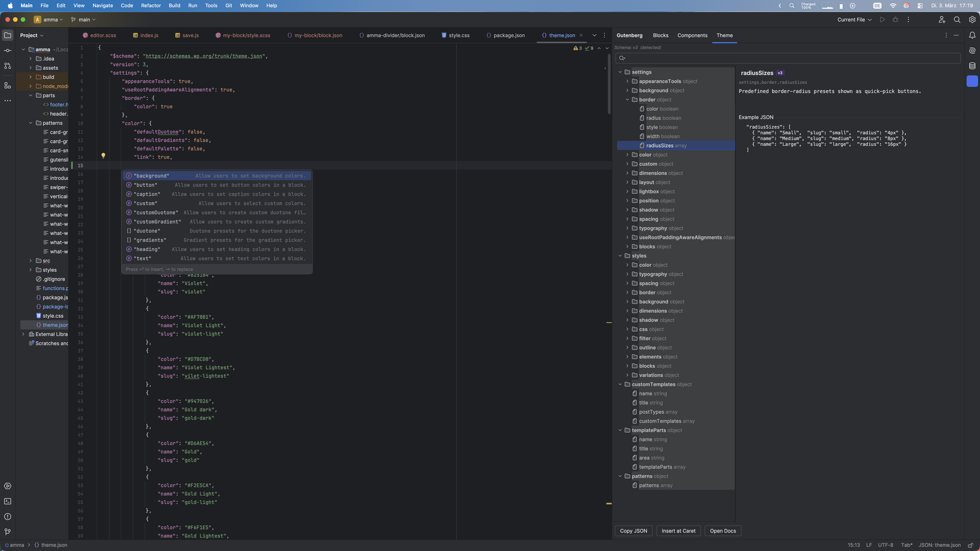Click the Debug bug icon
The height and width of the screenshot is (551, 980).
(x=895, y=20)
